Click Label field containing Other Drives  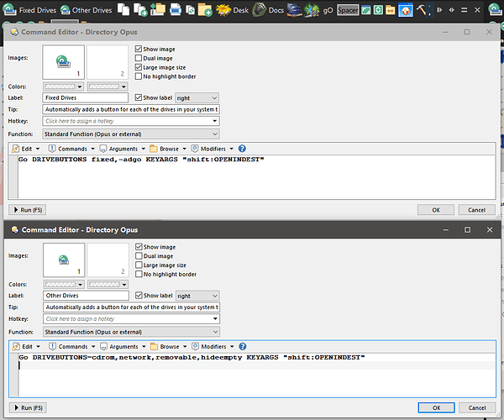[x=87, y=296]
